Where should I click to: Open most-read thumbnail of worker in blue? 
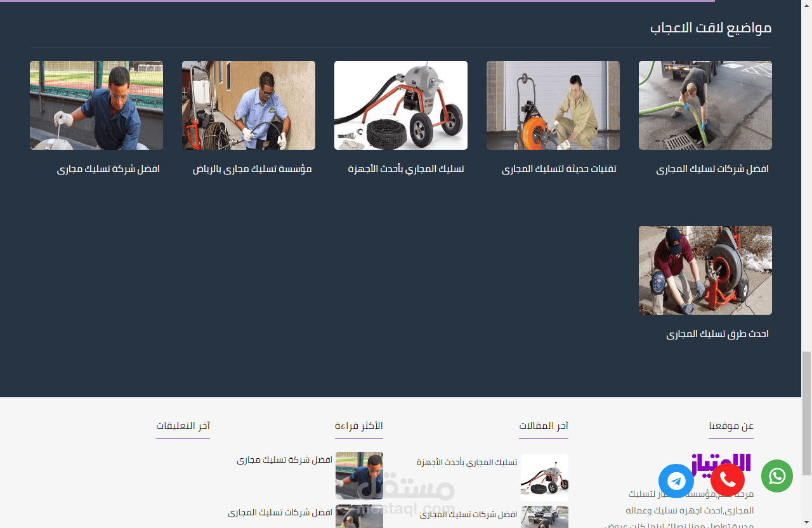click(x=359, y=475)
